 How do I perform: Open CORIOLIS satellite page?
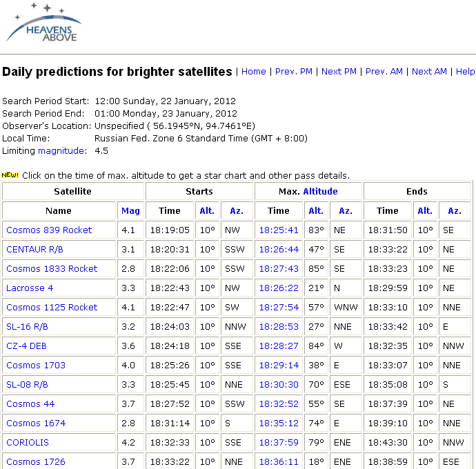(x=28, y=443)
